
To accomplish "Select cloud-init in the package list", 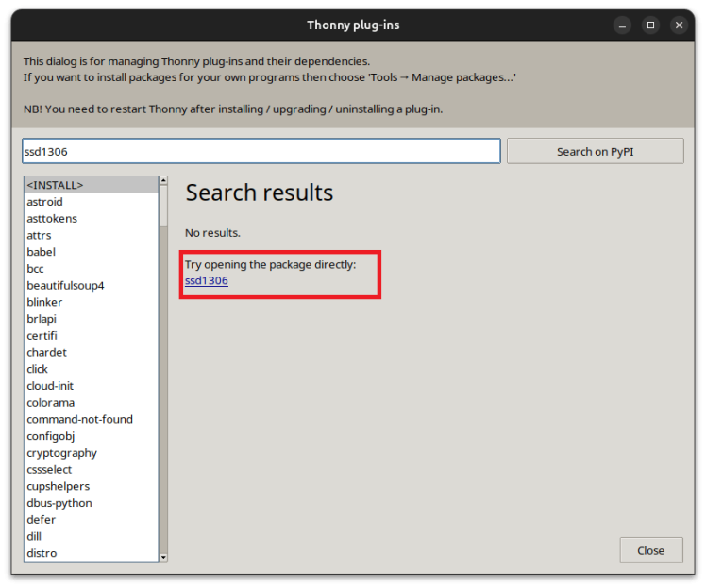I will 92,386.
